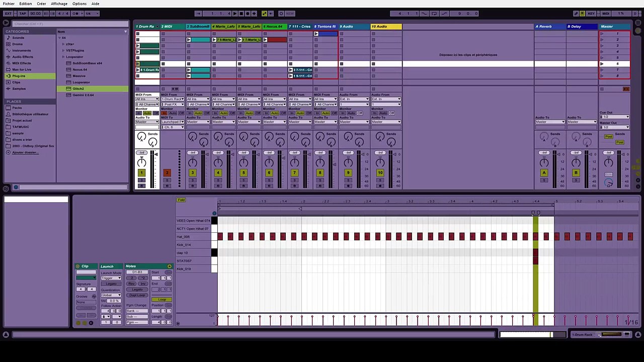Toggle the metronome in the control bar

[x=76, y=14]
